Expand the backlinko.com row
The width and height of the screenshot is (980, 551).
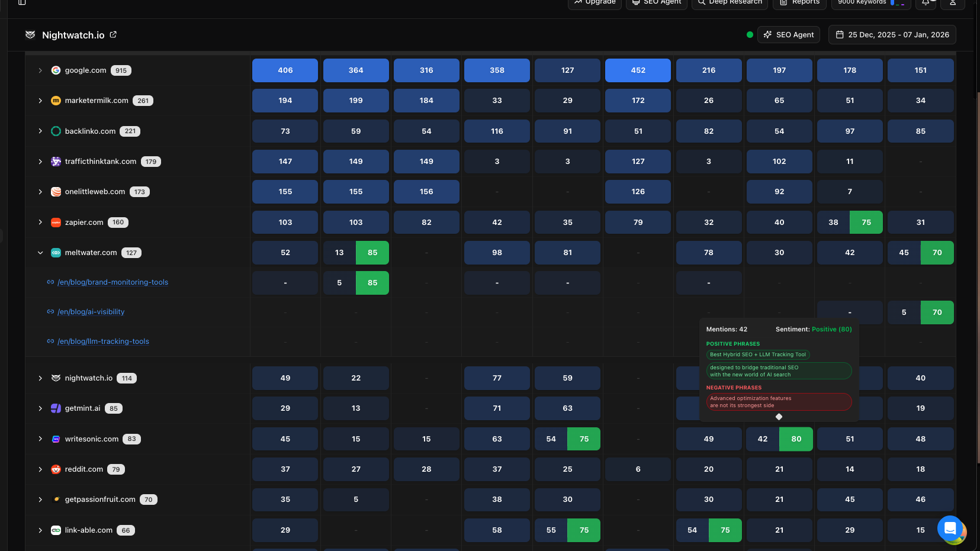40,131
